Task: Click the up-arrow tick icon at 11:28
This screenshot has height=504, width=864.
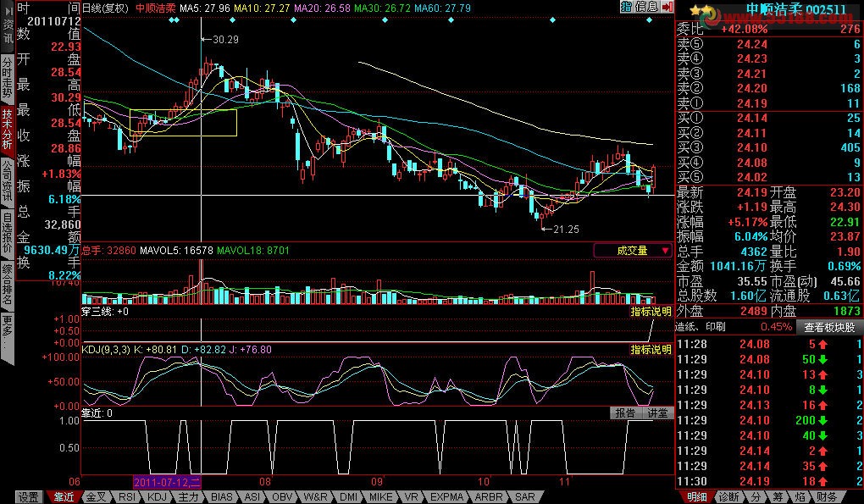Action: pos(822,345)
